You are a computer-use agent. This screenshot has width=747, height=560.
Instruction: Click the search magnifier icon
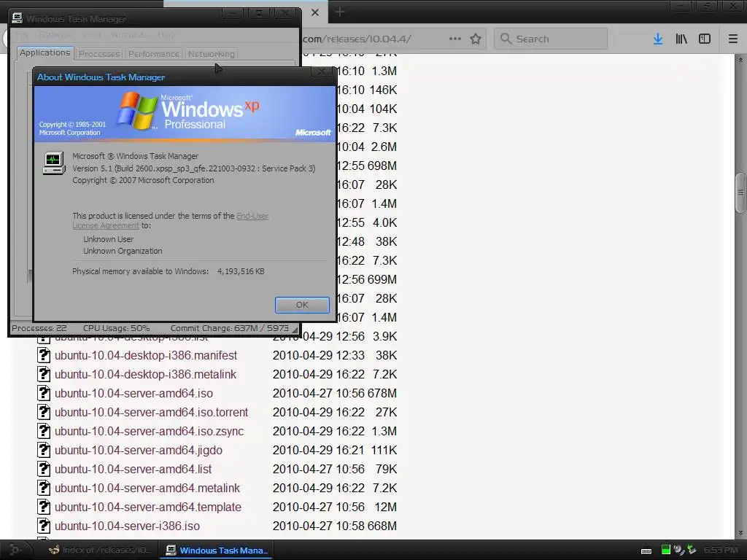pyautogui.click(x=506, y=39)
